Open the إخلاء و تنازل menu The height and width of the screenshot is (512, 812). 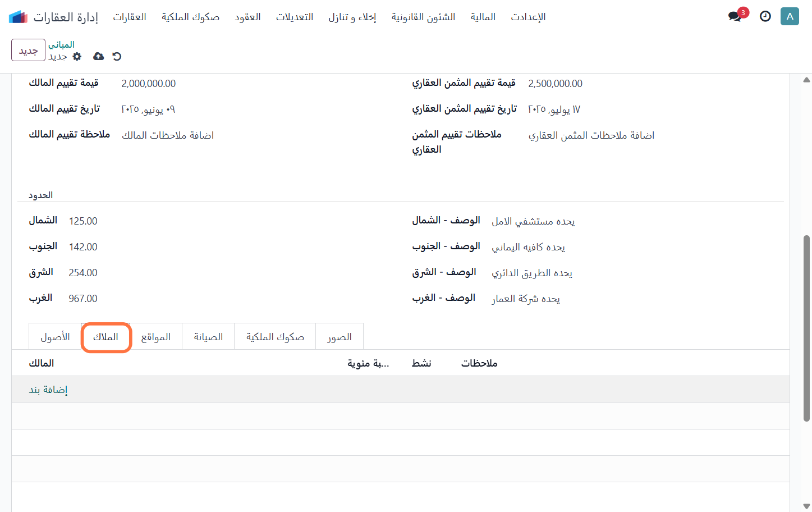pos(352,17)
